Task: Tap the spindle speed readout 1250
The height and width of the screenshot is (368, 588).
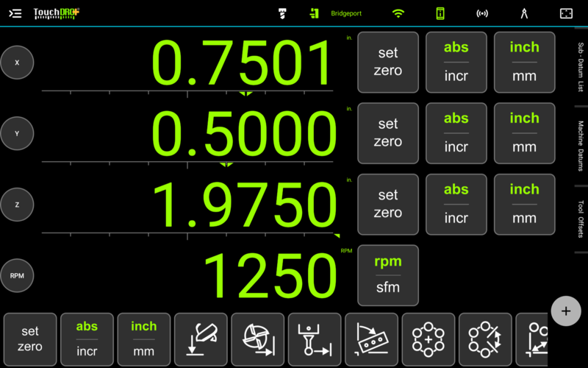Action: click(270, 276)
